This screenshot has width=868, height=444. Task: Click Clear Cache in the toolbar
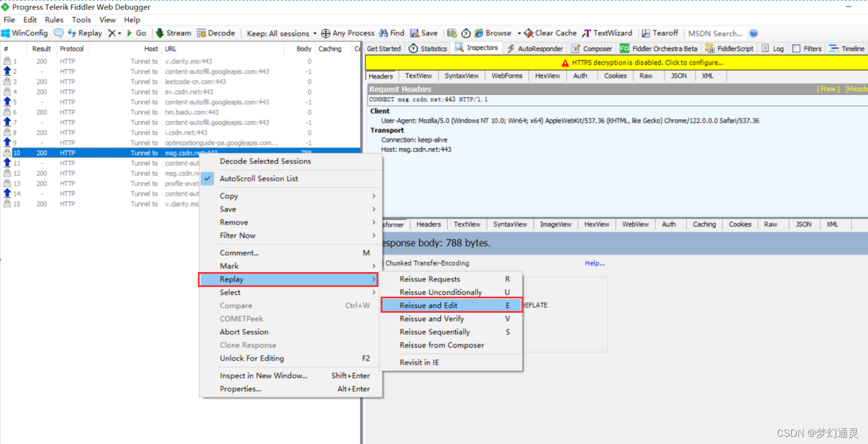tap(550, 34)
